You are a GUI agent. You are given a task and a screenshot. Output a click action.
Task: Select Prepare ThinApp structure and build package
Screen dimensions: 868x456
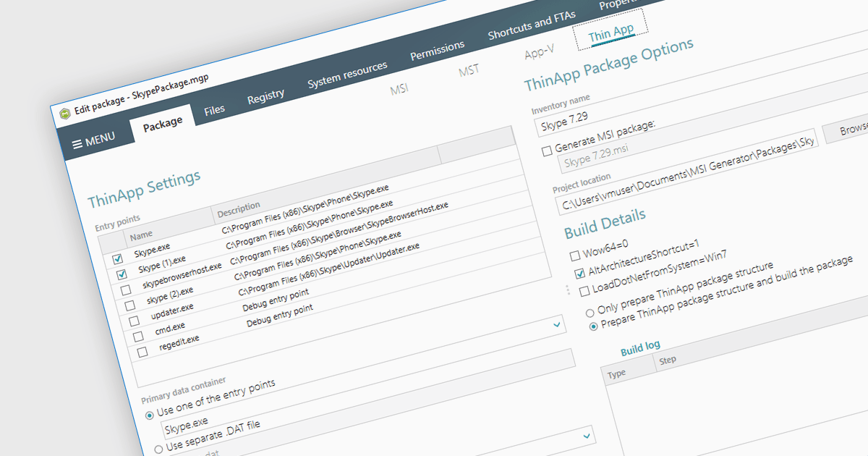(594, 326)
